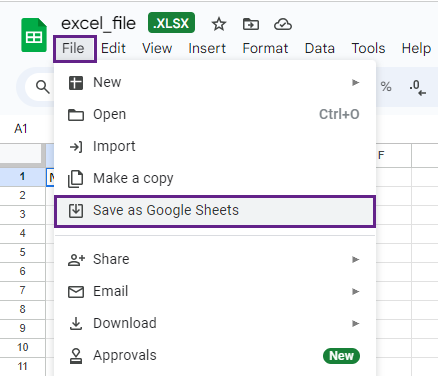The width and height of the screenshot is (438, 376).
Task: Open the View menu
Action: [x=157, y=48]
